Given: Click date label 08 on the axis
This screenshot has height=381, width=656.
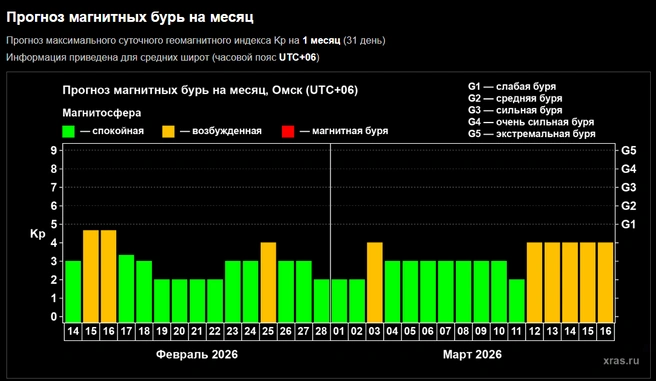Looking at the screenshot, I should click(x=463, y=332).
